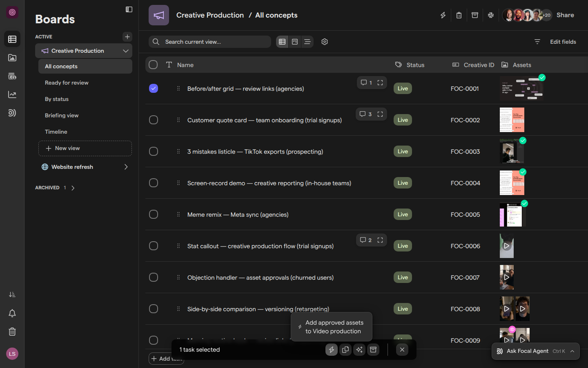Open the trash bin icon in left rail
This screenshot has height=368, width=588.
pyautogui.click(x=12, y=332)
